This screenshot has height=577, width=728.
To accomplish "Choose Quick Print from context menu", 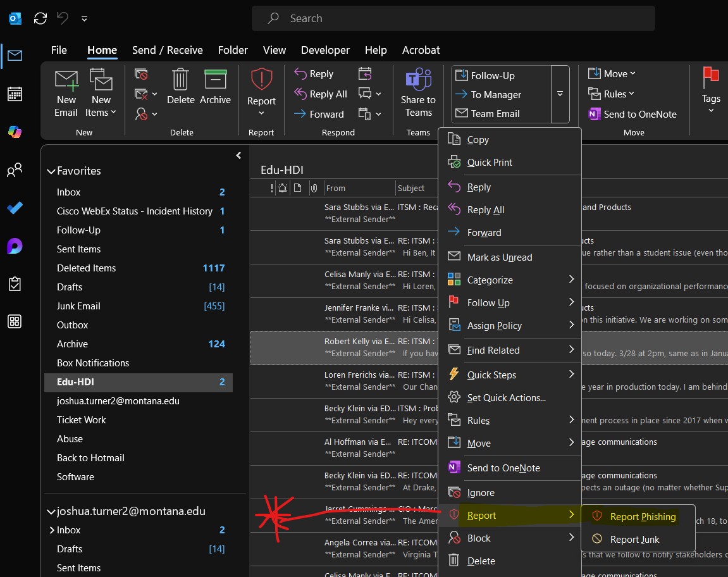I will coord(509,163).
